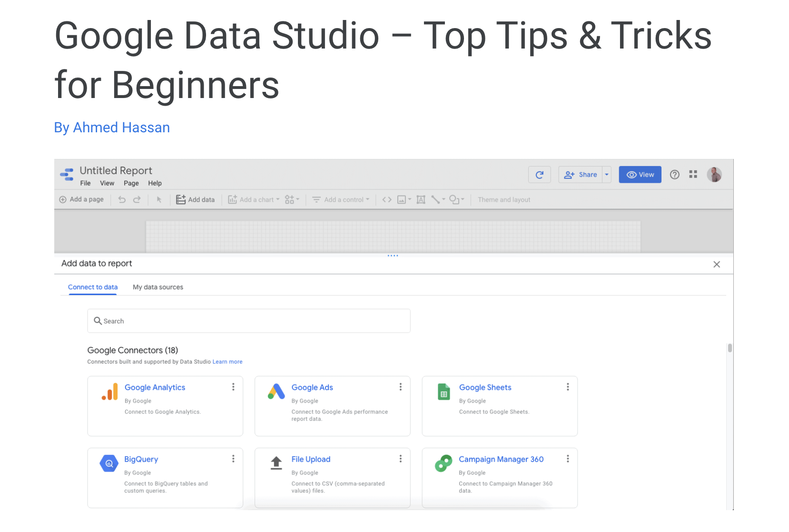Refresh the report data

pos(539,174)
